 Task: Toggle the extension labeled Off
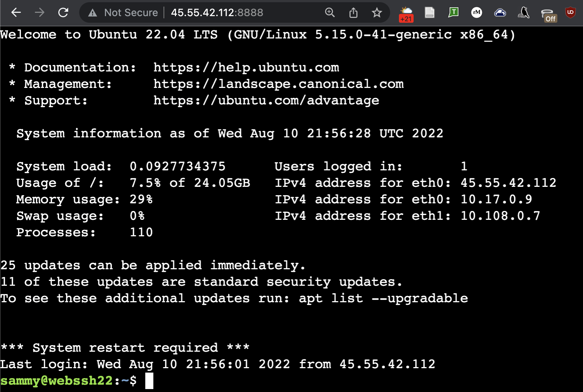pyautogui.click(x=549, y=15)
